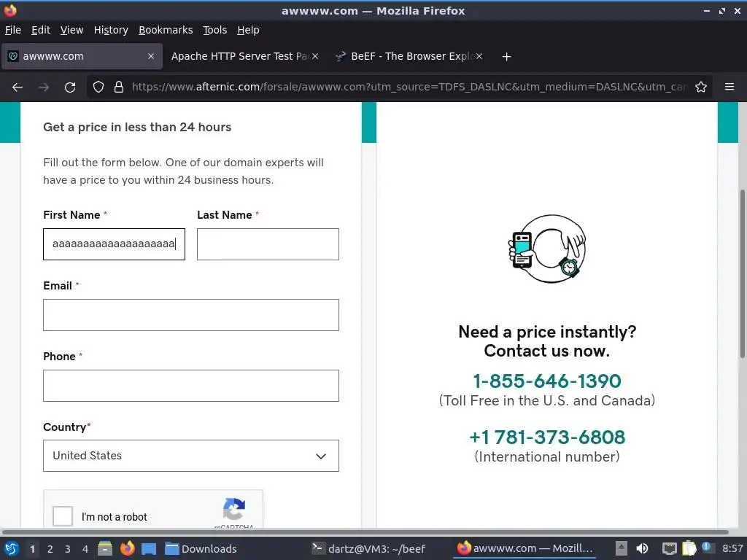
Task: View site security padlock info
Action: pyautogui.click(x=119, y=87)
